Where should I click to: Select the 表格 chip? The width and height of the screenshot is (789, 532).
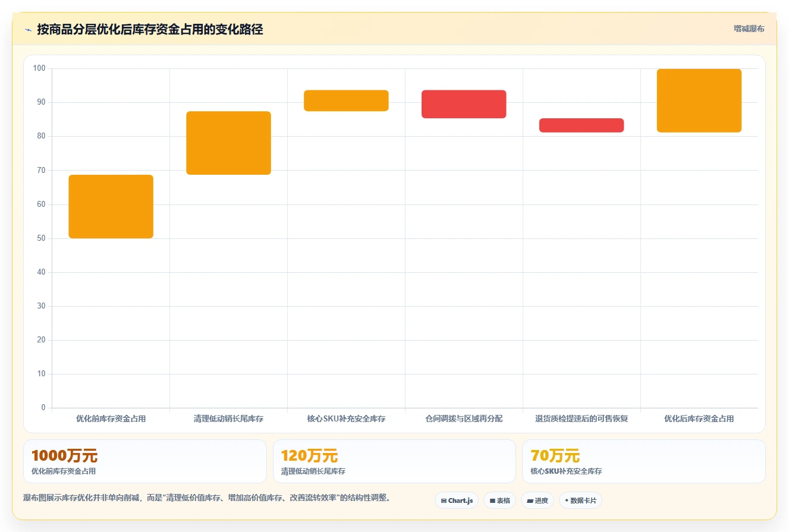pyautogui.click(x=499, y=500)
